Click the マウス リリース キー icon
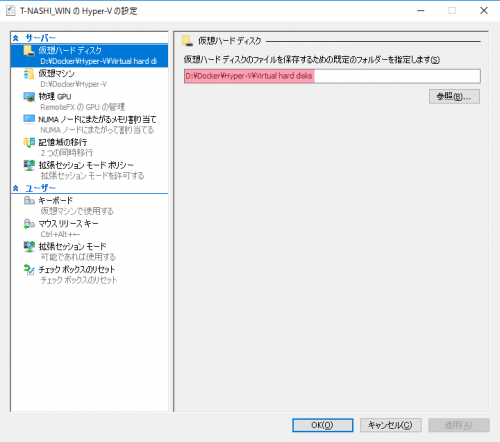This screenshot has height=442, width=500. click(29, 224)
